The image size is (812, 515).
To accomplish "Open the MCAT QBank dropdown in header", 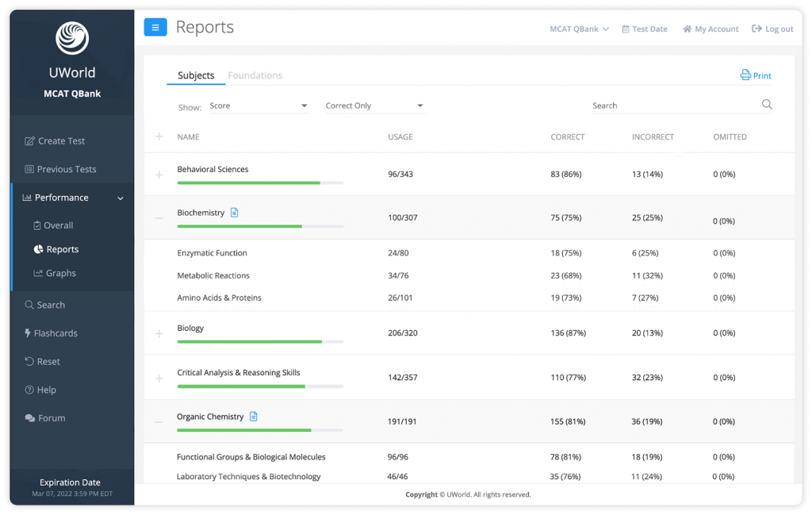I will tap(579, 29).
